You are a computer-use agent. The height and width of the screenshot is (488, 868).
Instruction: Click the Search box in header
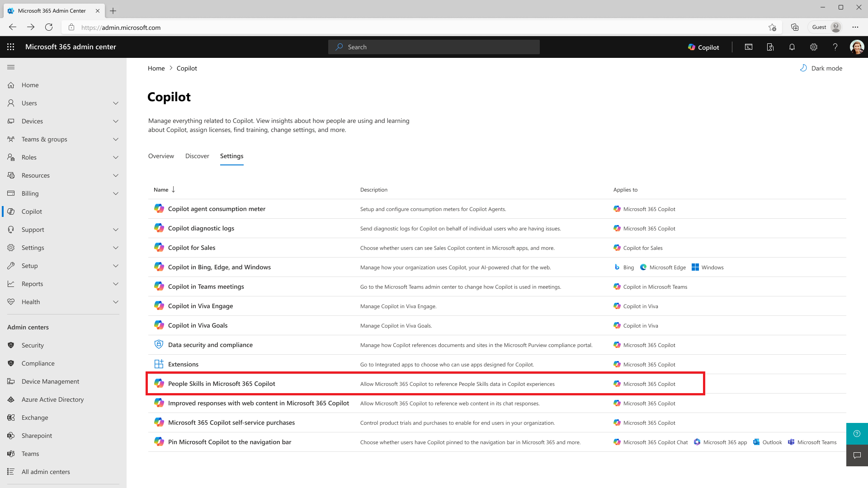[434, 47]
